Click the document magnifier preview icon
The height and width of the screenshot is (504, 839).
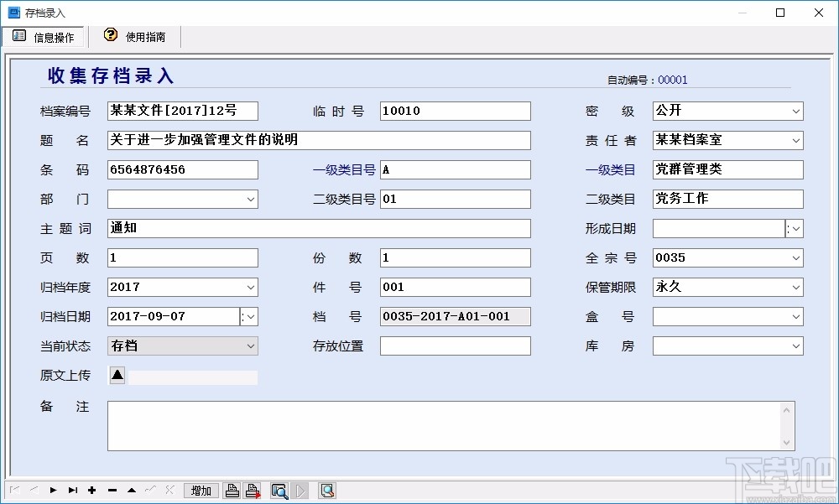point(327,491)
